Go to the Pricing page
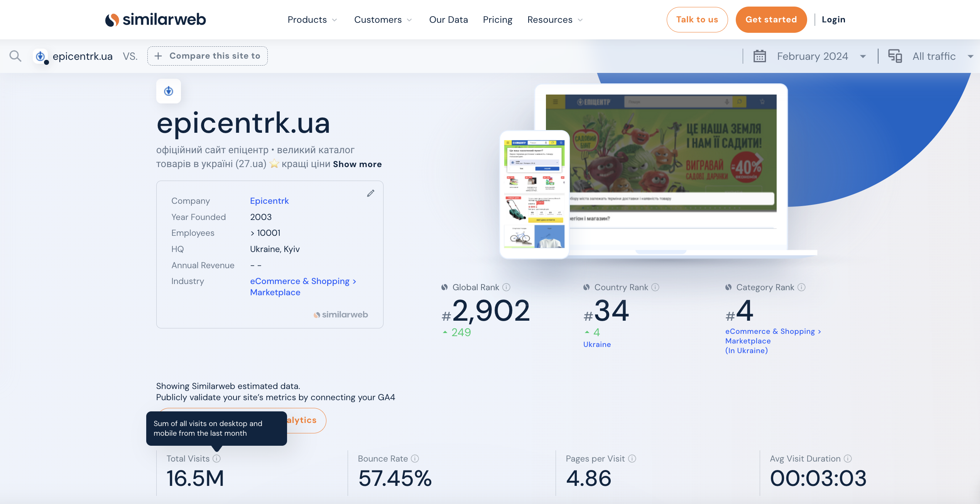The image size is (980, 504). [x=498, y=20]
